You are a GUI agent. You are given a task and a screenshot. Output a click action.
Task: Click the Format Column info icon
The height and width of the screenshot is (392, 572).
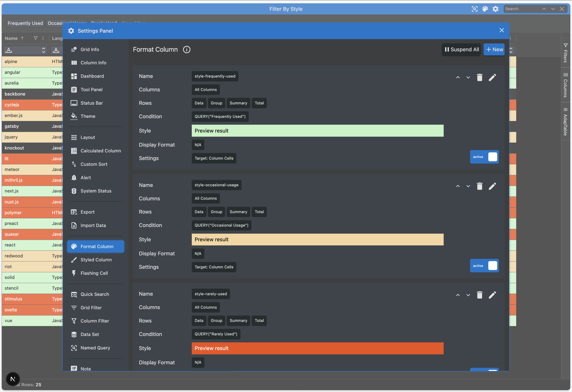click(187, 49)
